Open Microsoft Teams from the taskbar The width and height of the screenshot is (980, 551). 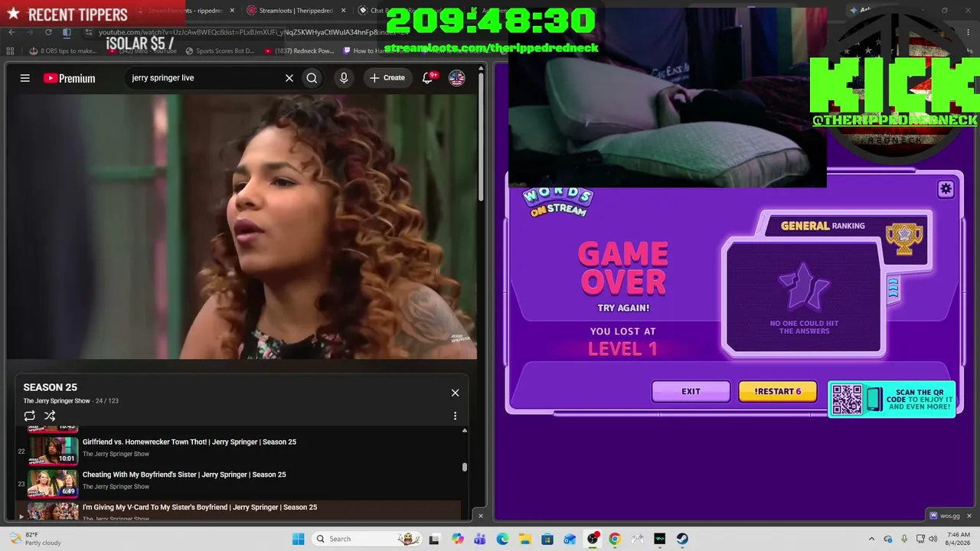pyautogui.click(x=480, y=539)
